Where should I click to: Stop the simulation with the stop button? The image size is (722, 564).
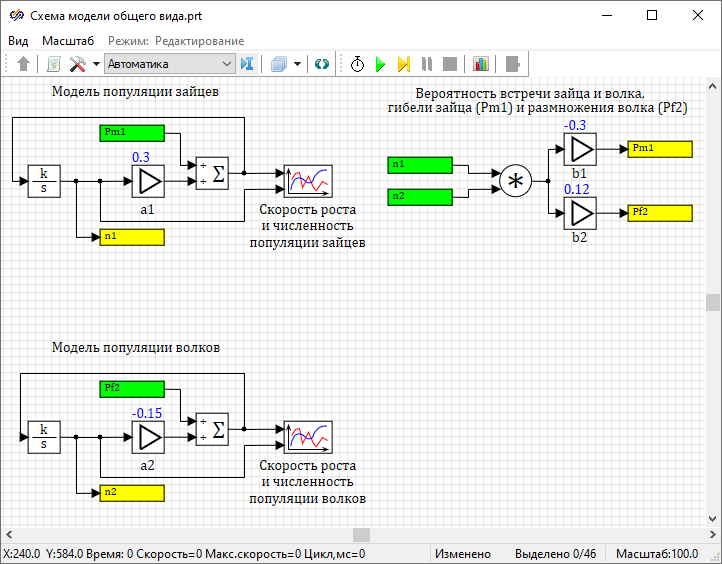click(x=450, y=64)
